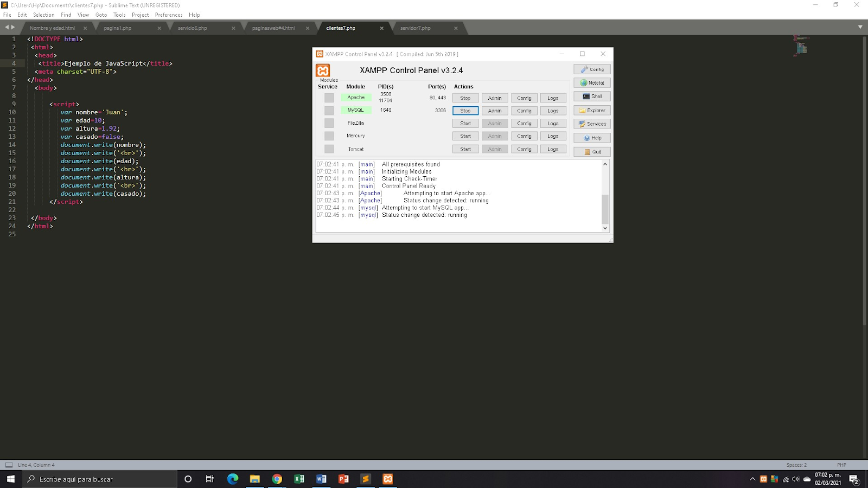868x488 pixels.
Task: Launch the Shell from the XAMPP panel
Action: pyautogui.click(x=592, y=97)
